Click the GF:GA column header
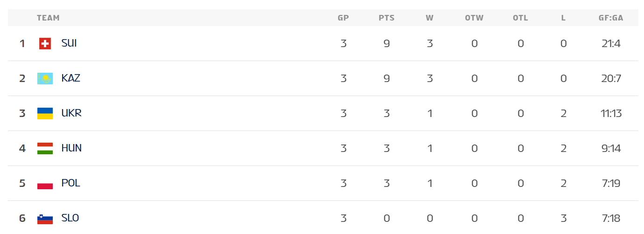 pos(611,18)
